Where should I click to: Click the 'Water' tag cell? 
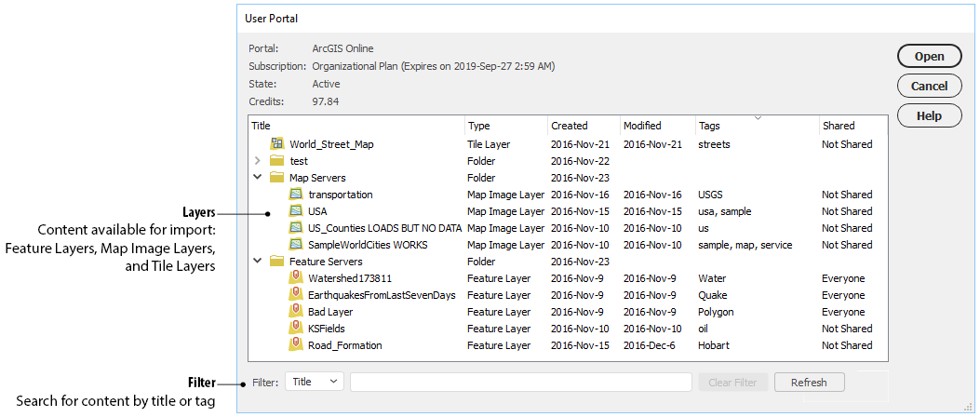click(x=712, y=278)
